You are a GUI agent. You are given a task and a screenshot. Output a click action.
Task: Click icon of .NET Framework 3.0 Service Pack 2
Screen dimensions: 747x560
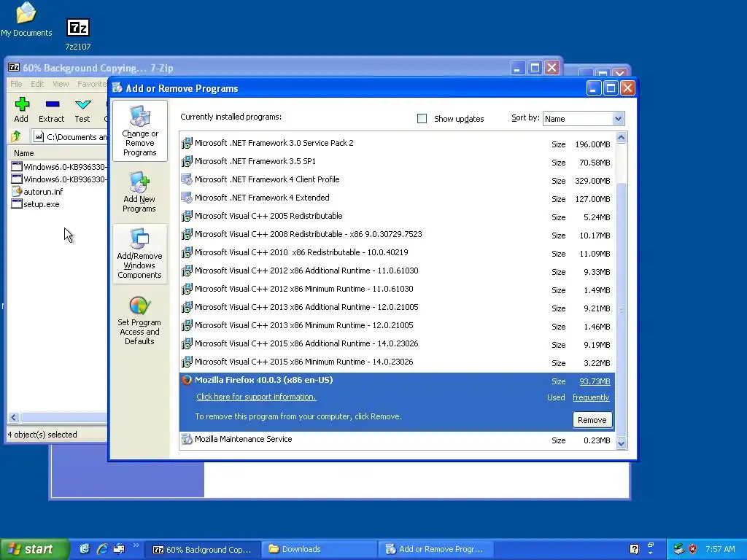click(x=187, y=143)
